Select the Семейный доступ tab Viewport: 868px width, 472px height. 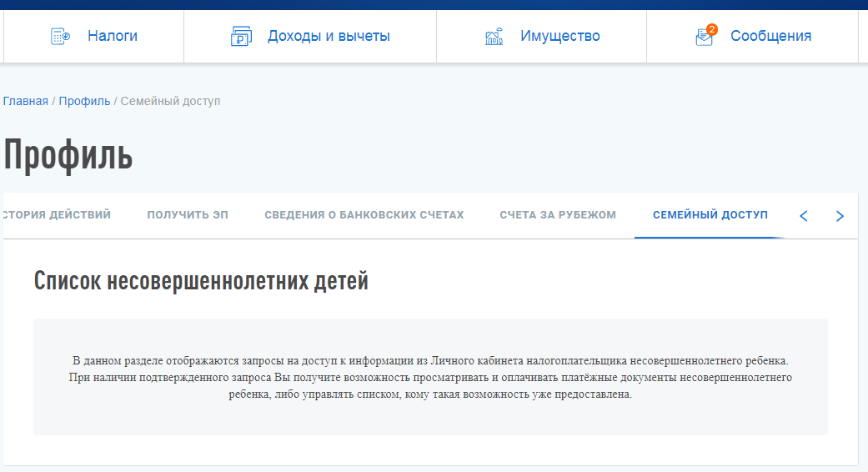[x=710, y=215]
